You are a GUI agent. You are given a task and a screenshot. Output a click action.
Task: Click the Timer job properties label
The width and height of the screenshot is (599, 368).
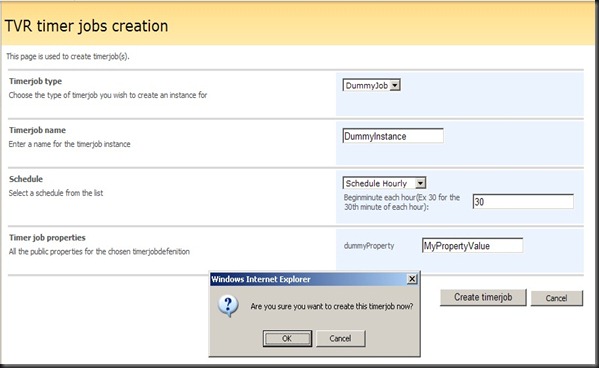pos(47,237)
